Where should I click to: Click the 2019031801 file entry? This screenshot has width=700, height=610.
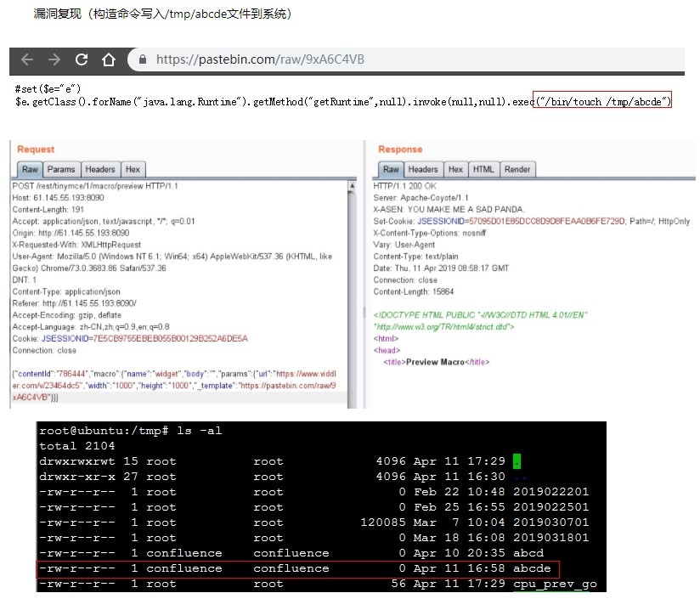(x=550, y=537)
